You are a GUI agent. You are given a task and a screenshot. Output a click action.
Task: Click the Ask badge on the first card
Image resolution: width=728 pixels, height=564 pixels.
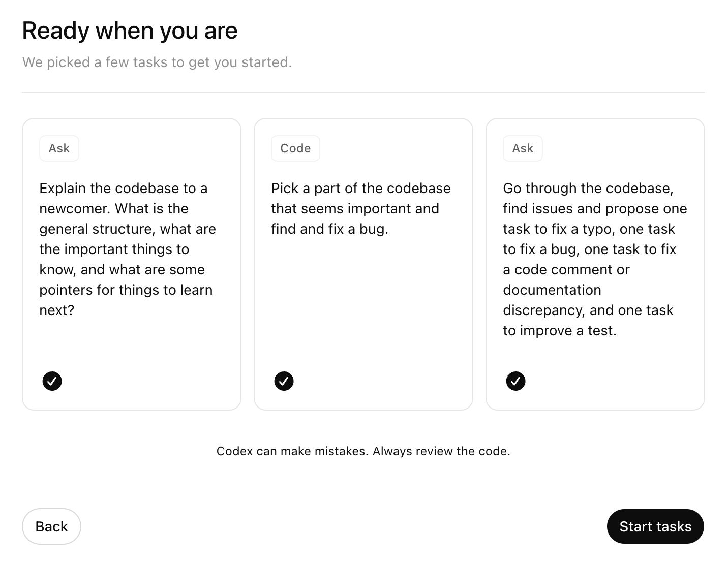click(x=59, y=148)
